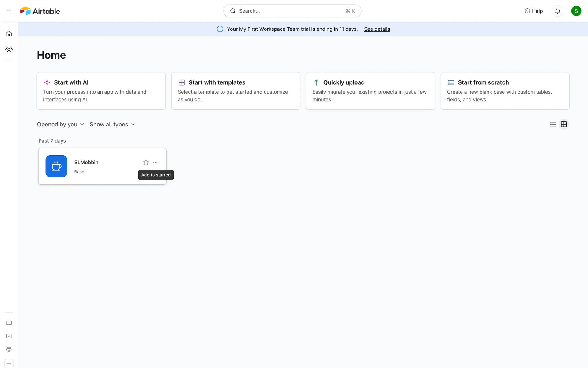Choose Start with AI card
This screenshot has height=368, width=588.
pyautogui.click(x=101, y=91)
